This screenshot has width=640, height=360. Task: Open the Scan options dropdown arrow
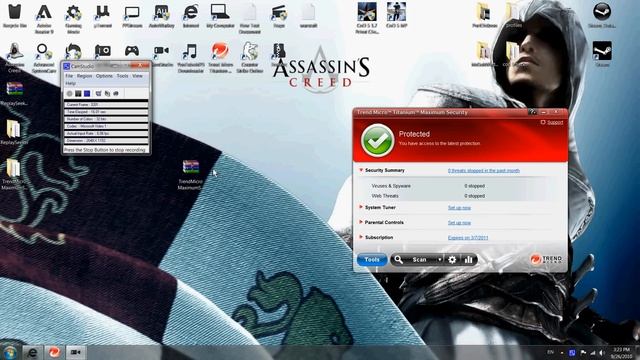coord(440,260)
